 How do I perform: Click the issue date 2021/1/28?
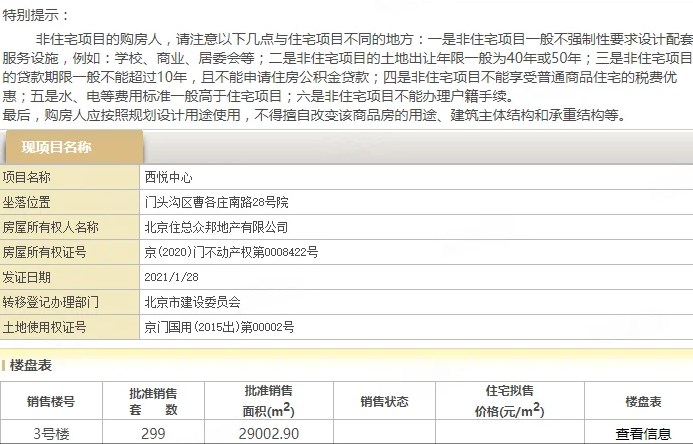[x=173, y=277]
